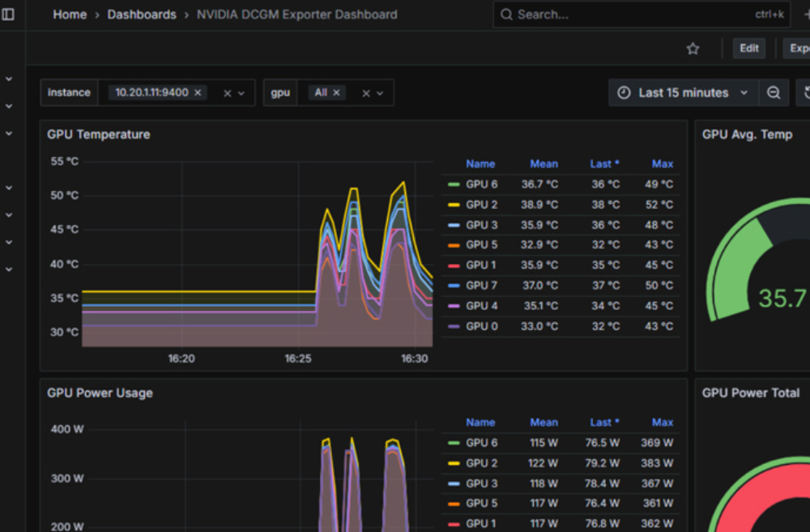This screenshot has height=532, width=810.
Task: Clear all instance filter values
Action: click(228, 93)
